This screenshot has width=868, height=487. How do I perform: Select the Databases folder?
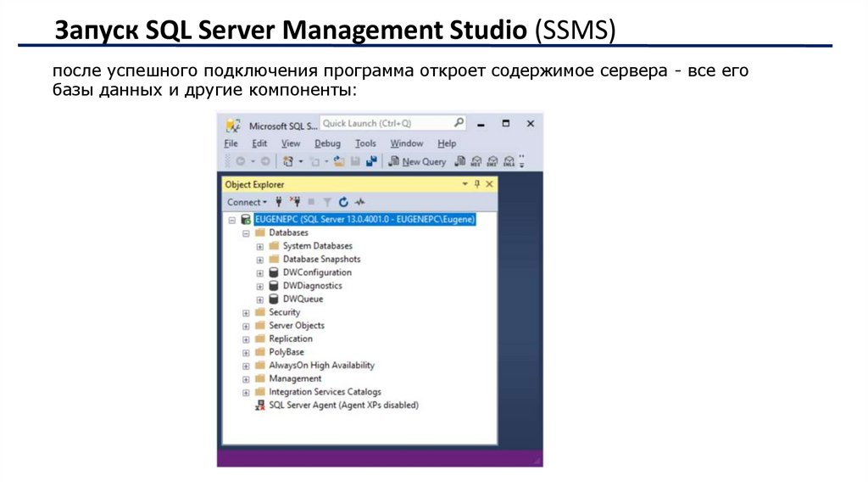tap(288, 232)
